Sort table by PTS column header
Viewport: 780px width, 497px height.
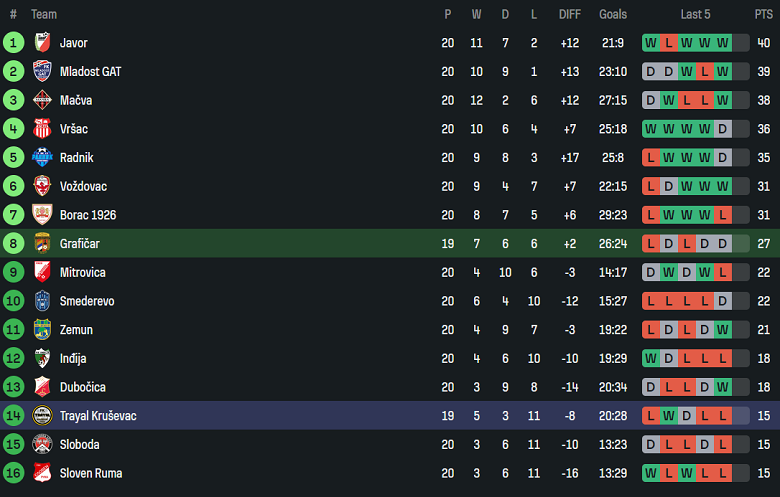[763, 14]
